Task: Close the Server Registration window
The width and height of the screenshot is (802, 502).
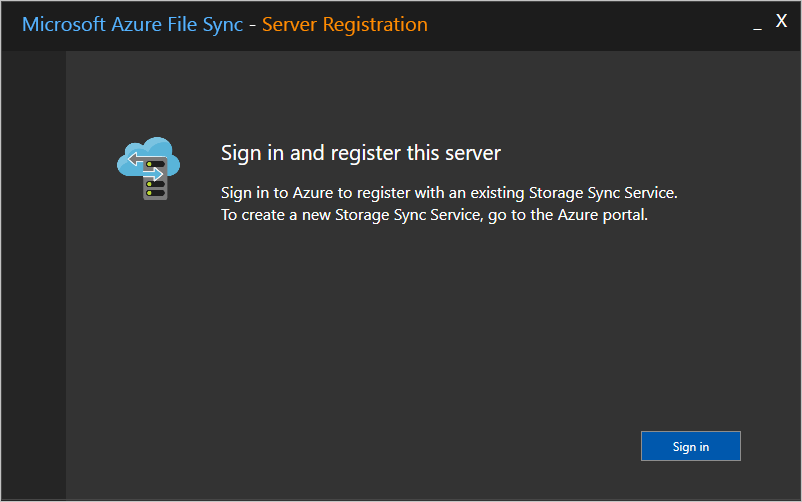Action: point(782,22)
